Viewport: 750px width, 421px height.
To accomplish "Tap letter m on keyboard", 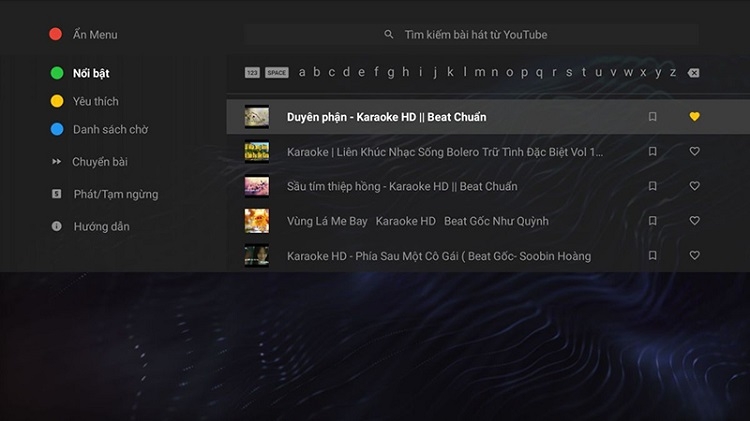I will coord(480,72).
